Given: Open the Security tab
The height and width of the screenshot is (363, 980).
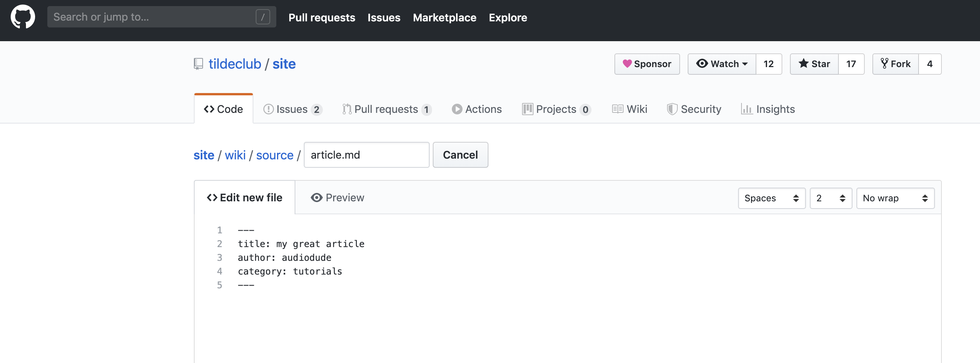Looking at the screenshot, I should [x=694, y=109].
